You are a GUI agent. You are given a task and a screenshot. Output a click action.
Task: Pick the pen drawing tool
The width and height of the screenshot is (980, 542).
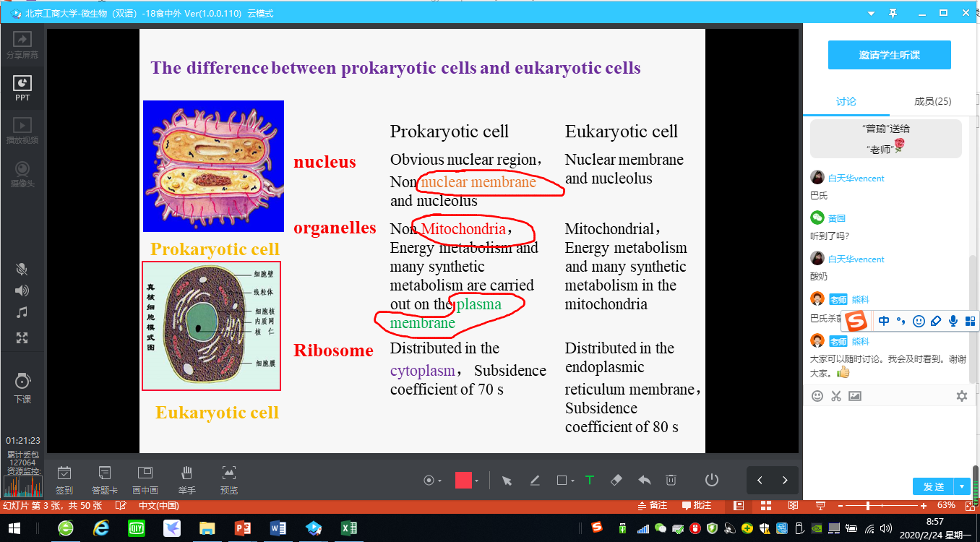535,481
